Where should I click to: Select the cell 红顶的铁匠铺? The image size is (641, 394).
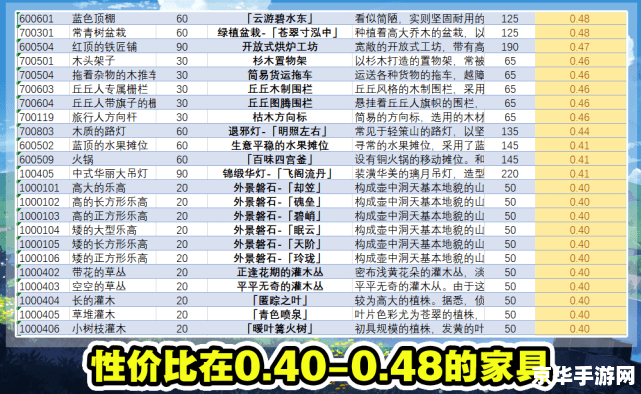point(105,47)
